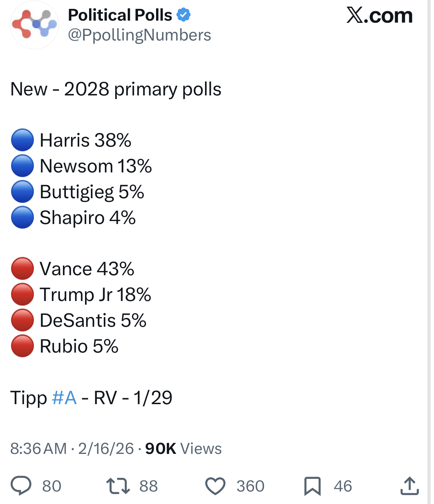Click the blue circle beside Harris
This screenshot has height=504, width=434.
[x=22, y=140]
